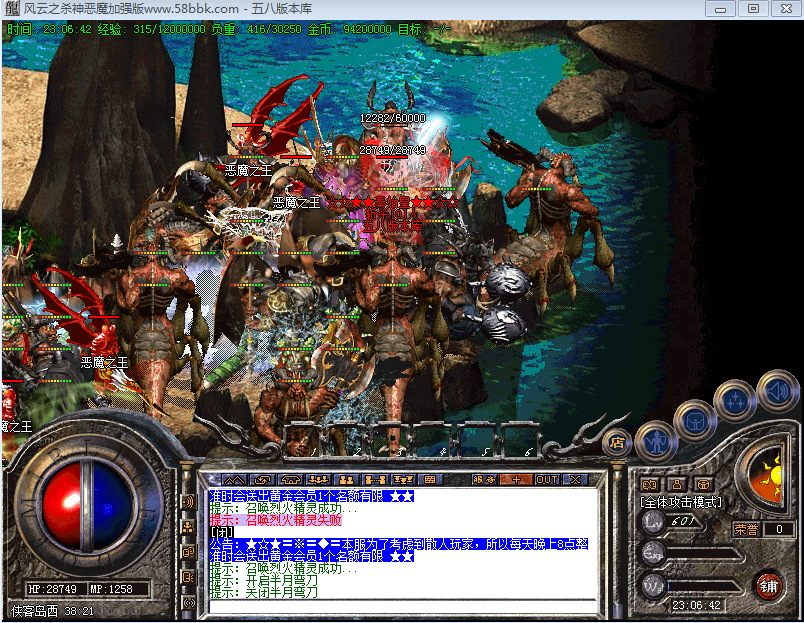
Task: Click the small mask-like icon above attack mode
Action: point(650,485)
